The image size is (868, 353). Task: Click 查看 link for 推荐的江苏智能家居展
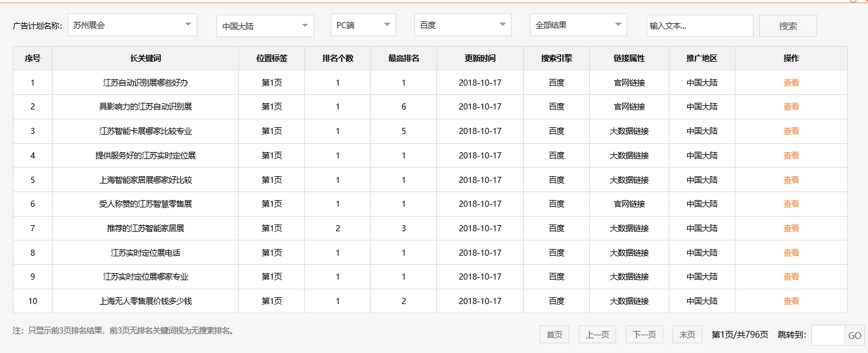[791, 228]
